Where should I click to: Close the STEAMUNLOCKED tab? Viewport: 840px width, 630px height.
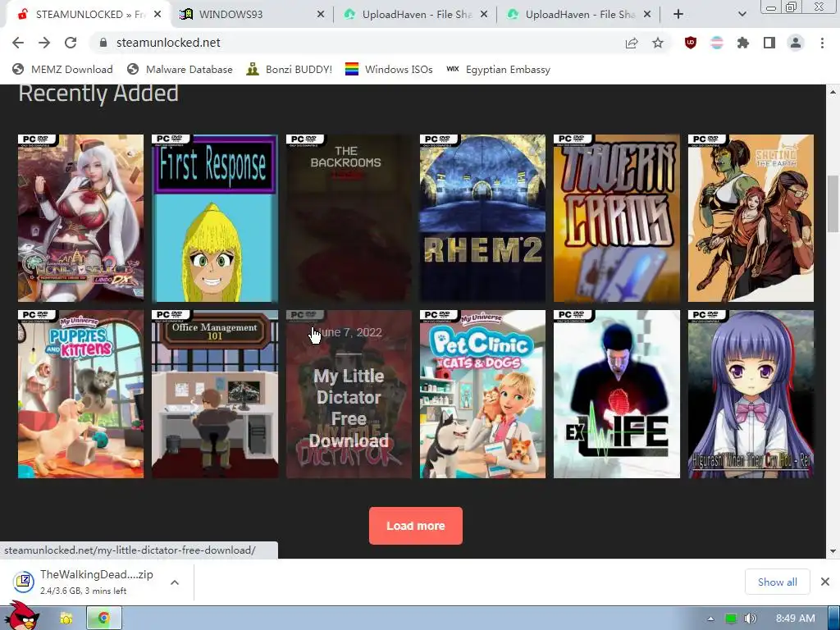(x=157, y=15)
